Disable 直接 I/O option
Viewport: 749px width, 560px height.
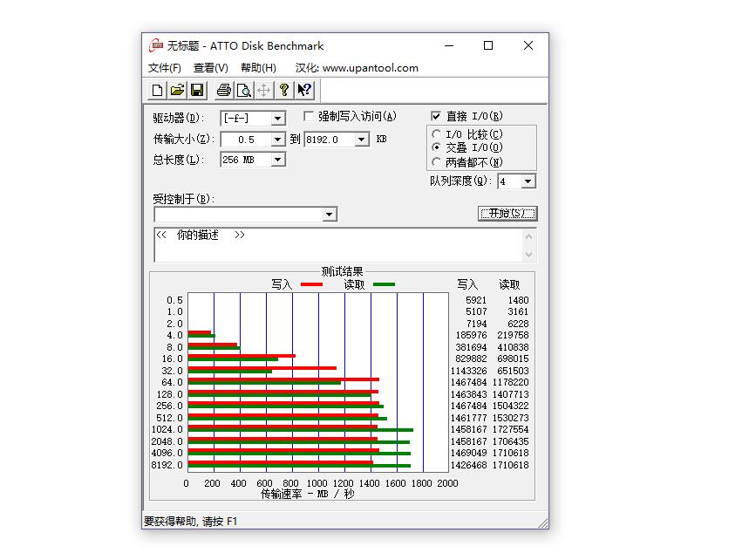435,115
